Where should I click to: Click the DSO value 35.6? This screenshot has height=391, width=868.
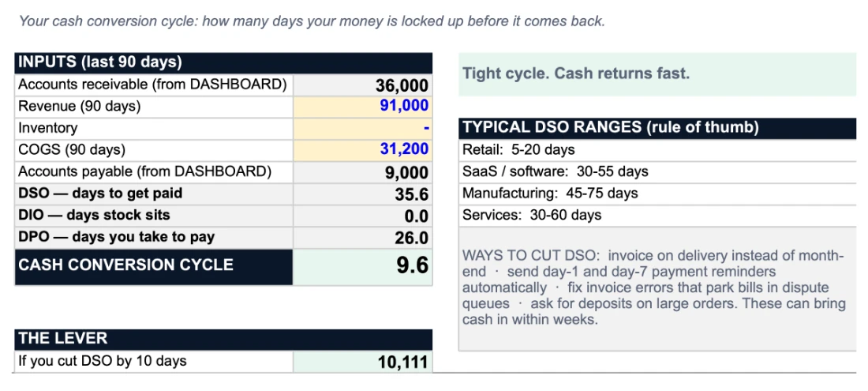coord(363,194)
